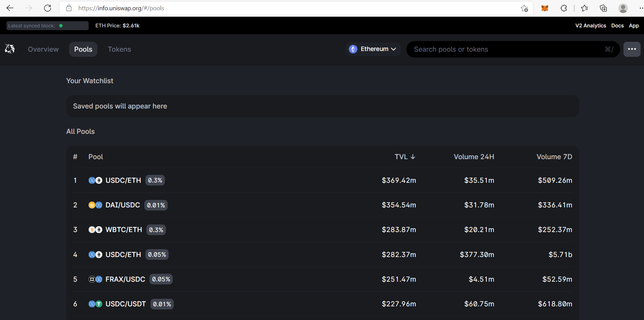Click the $618.80m Volume 7D value
Image resolution: width=644 pixels, height=320 pixels.
[555, 304]
